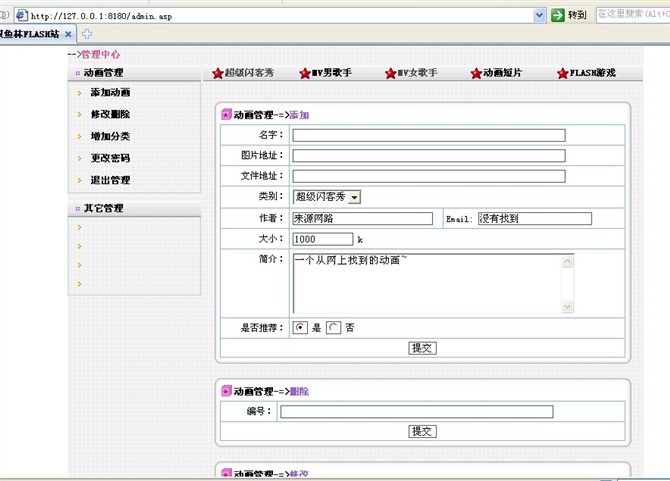The width and height of the screenshot is (670, 481).
Task: Click the browser search box at top right
Action: [x=633, y=15]
